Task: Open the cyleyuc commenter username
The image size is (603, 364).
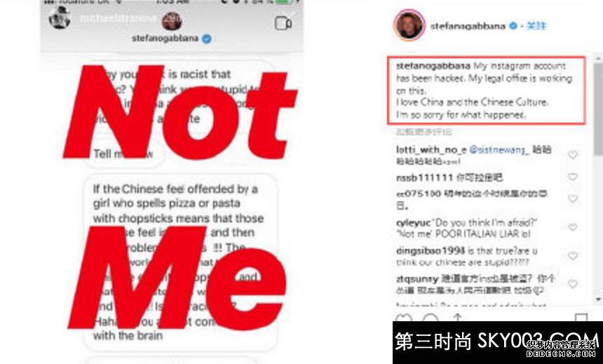Action: click(x=413, y=223)
